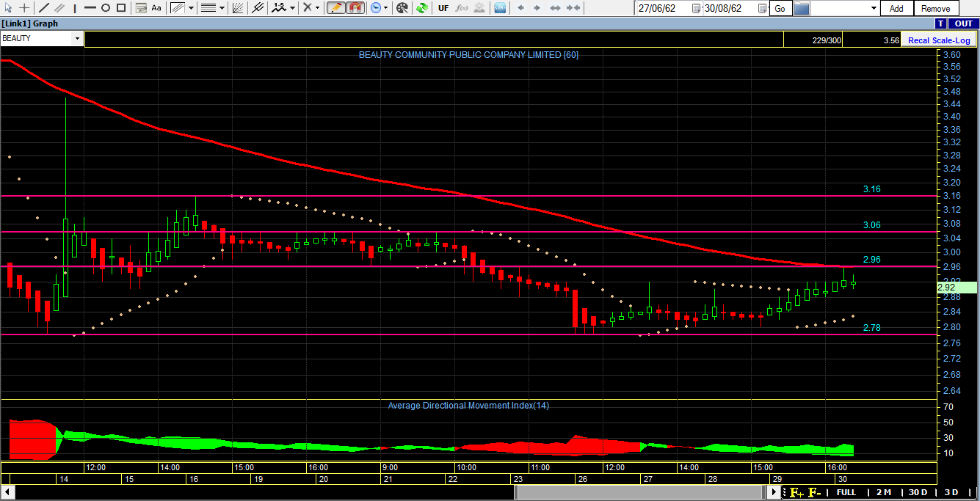Viewport: 980px width, 501px height.
Task: Toggle the magnet snap mode button
Action: coord(355,8)
